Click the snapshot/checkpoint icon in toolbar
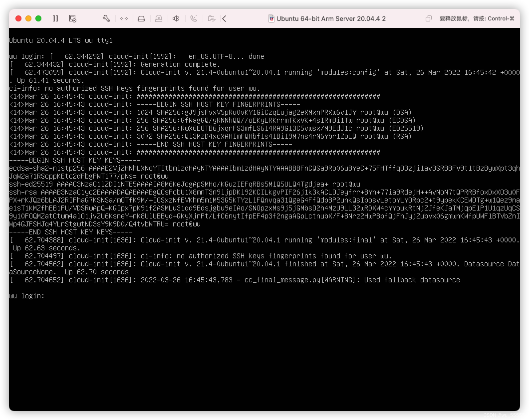Screen dimensions: 529x420 pos(73,18)
